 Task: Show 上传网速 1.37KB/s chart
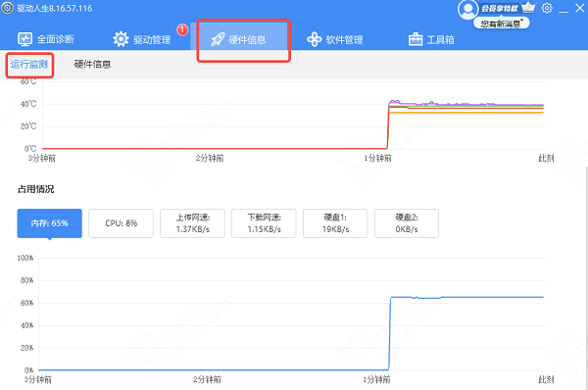tap(192, 223)
